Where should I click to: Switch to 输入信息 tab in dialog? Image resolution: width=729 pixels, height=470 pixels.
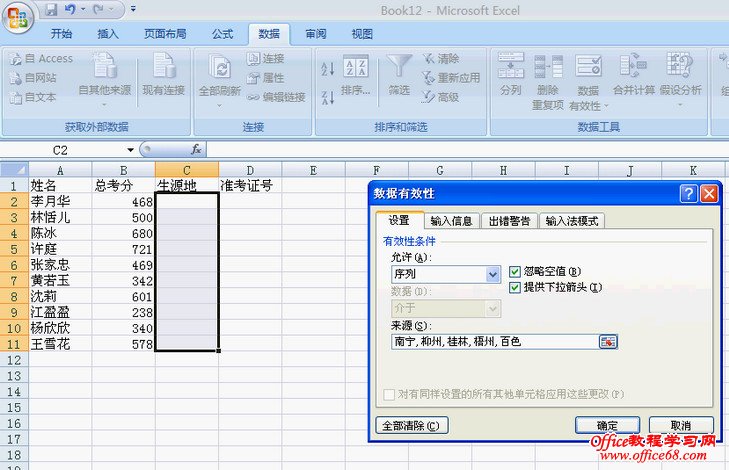click(x=451, y=221)
